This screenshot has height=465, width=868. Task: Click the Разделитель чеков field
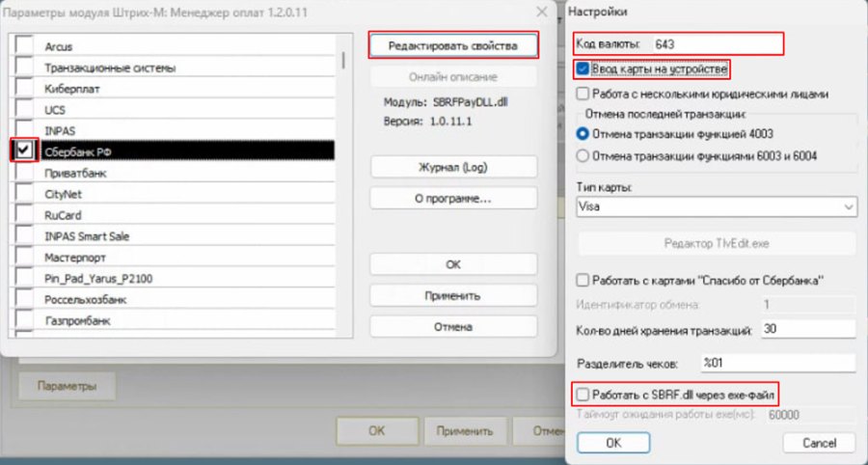point(777,363)
